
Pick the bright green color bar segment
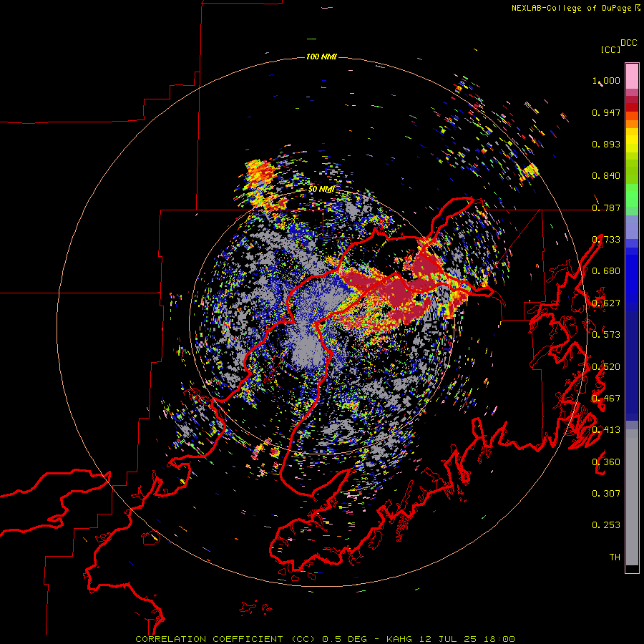(632, 195)
